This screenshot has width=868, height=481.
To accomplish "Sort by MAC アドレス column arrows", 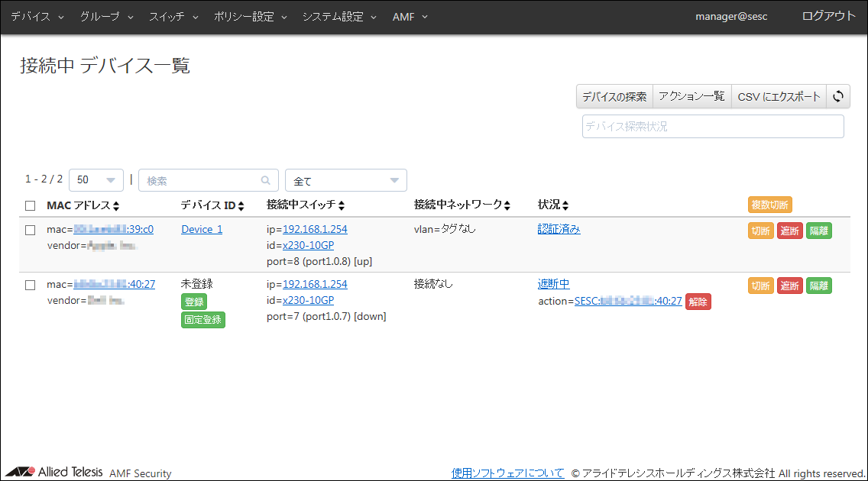I will [x=116, y=206].
